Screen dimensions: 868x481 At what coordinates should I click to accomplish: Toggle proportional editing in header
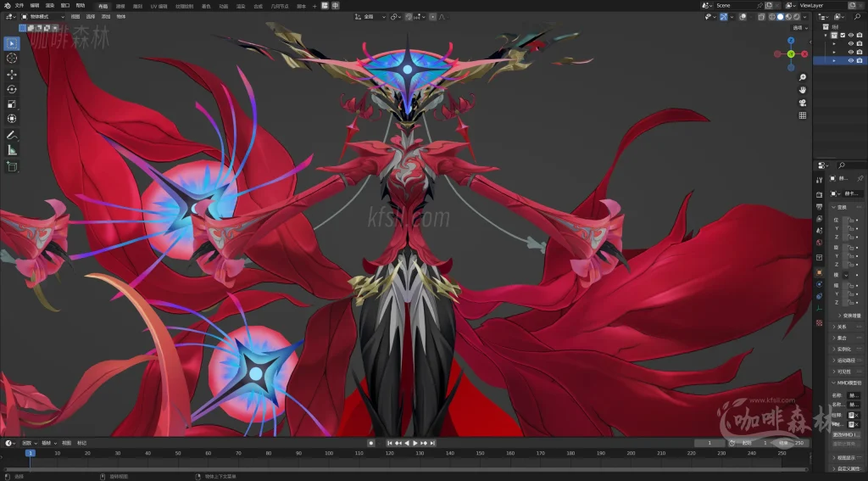coord(433,17)
